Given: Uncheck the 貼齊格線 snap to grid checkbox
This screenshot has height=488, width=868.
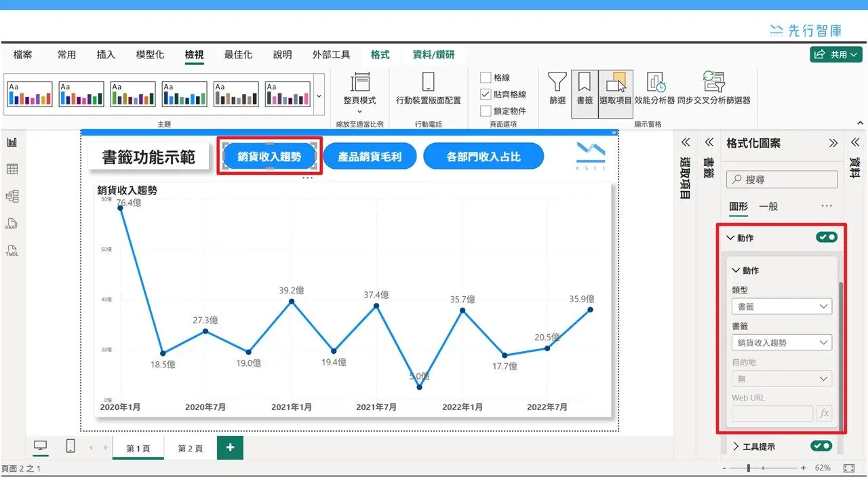Looking at the screenshot, I should point(486,94).
